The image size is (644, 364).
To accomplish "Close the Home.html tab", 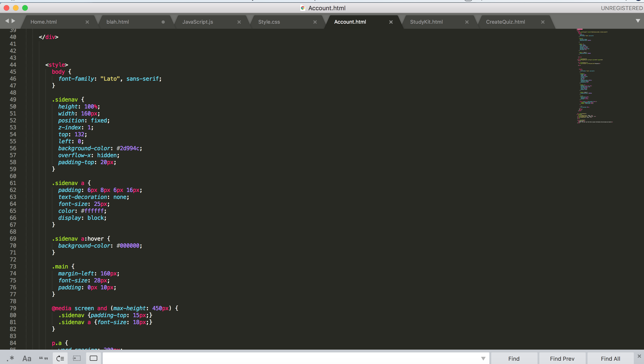I will click(x=87, y=22).
